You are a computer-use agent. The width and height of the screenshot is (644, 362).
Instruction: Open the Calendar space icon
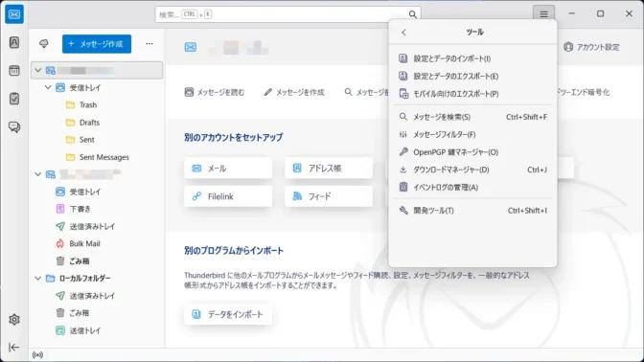coord(14,71)
